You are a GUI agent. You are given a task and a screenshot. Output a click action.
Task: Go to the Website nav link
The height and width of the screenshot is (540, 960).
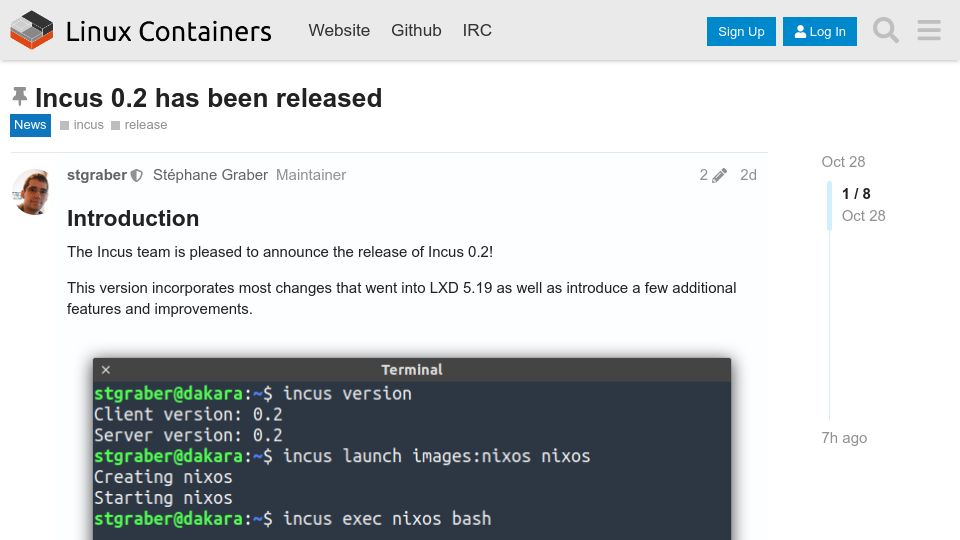(x=339, y=31)
